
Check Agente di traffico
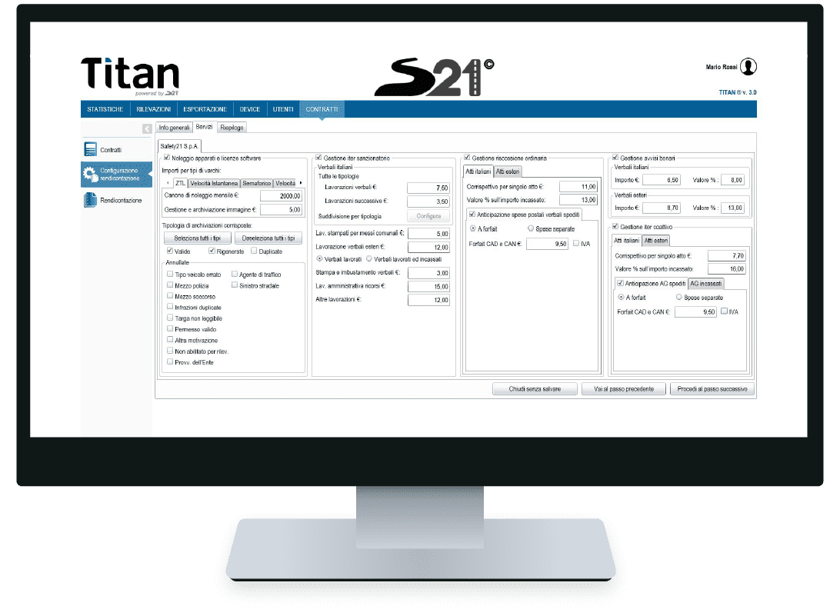pos(235,274)
